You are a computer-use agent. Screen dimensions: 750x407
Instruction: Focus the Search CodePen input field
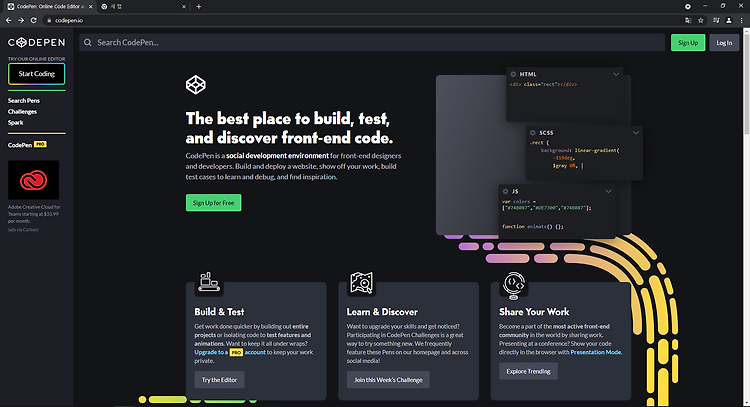[x=372, y=43]
